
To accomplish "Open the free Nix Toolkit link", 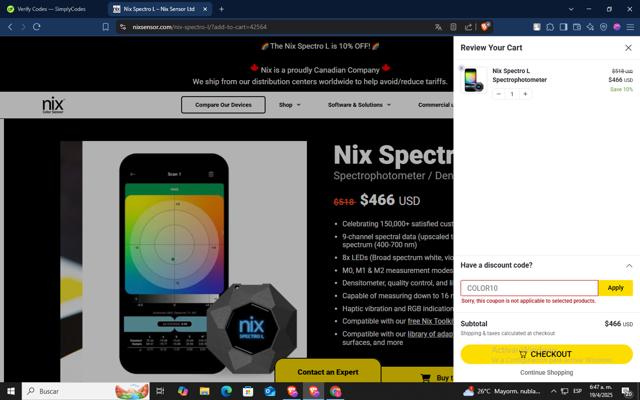I will coord(430,321).
